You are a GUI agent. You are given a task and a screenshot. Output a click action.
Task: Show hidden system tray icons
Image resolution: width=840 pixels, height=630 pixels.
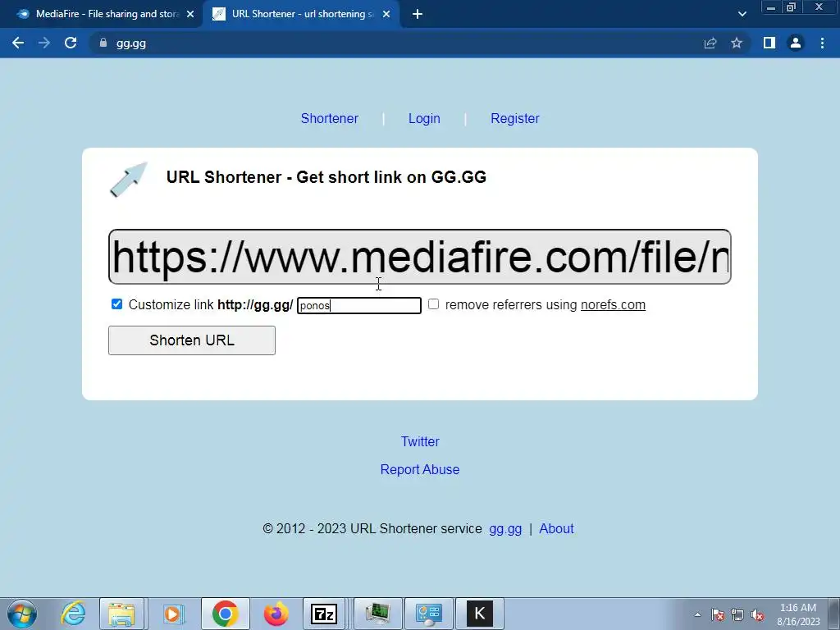697,614
